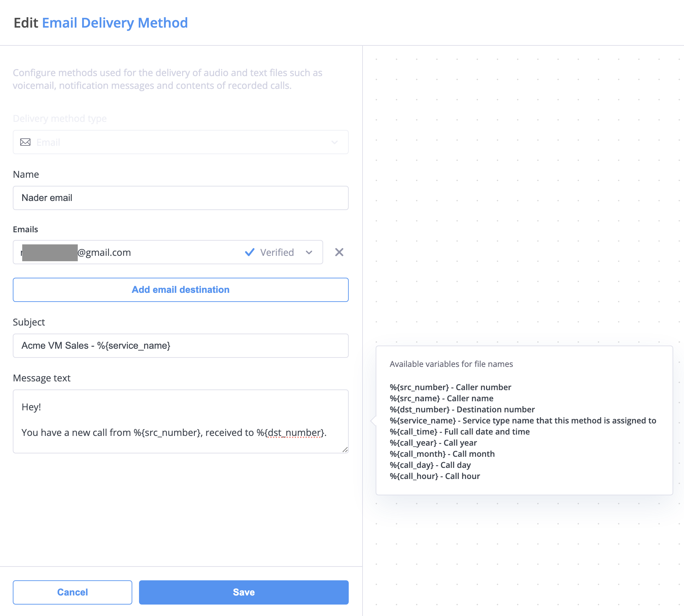Viewport: 684px width, 616px height.
Task: Click Add email destination button
Action: coord(180,290)
